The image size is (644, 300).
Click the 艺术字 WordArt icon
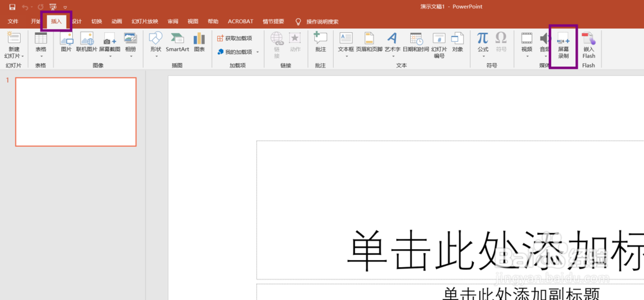tap(392, 39)
